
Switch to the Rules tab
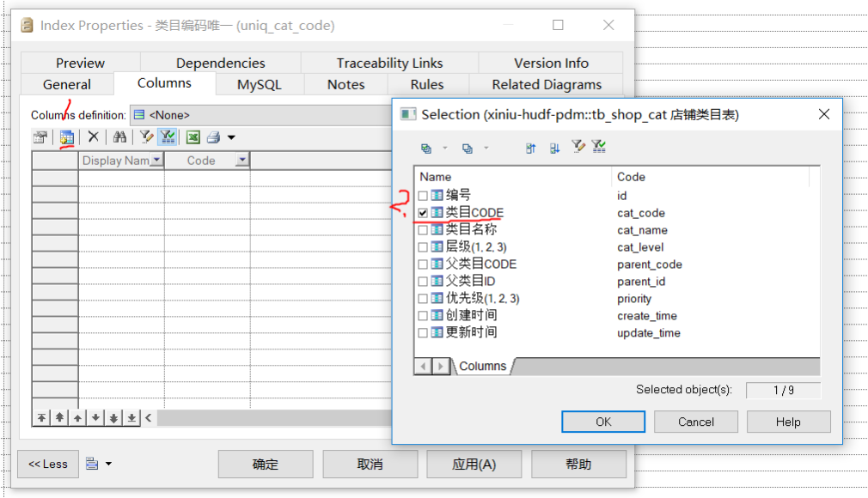pos(427,85)
